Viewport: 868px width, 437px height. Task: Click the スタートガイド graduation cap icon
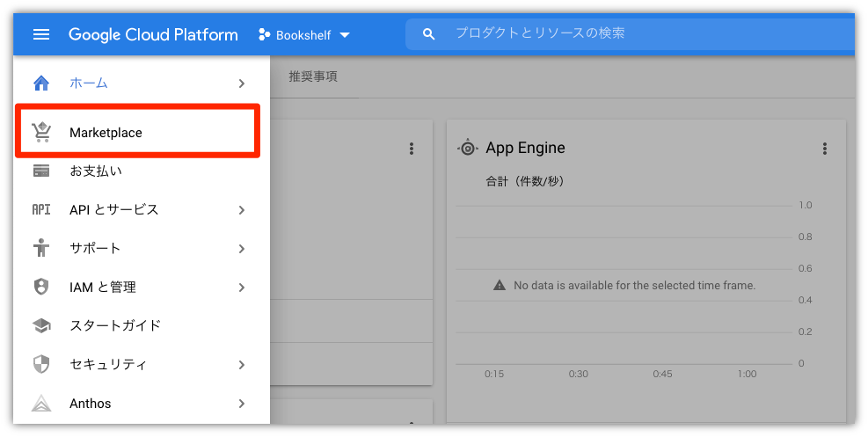41,326
